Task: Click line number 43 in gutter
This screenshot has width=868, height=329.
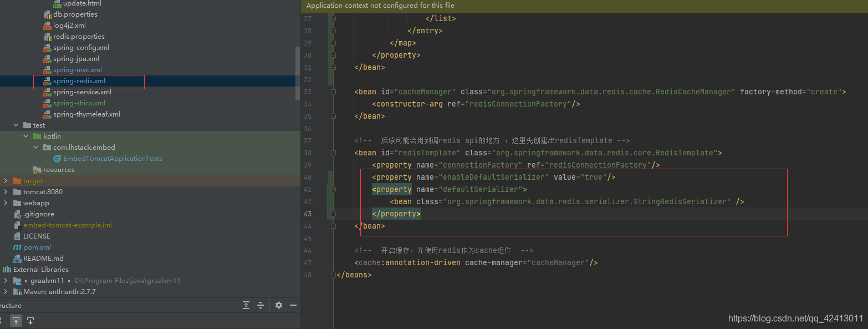Action: (x=308, y=214)
